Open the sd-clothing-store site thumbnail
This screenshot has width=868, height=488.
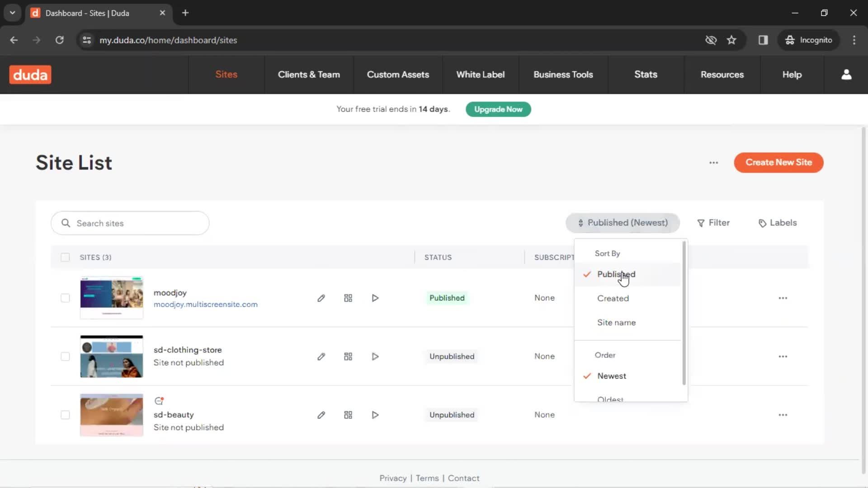tap(112, 357)
